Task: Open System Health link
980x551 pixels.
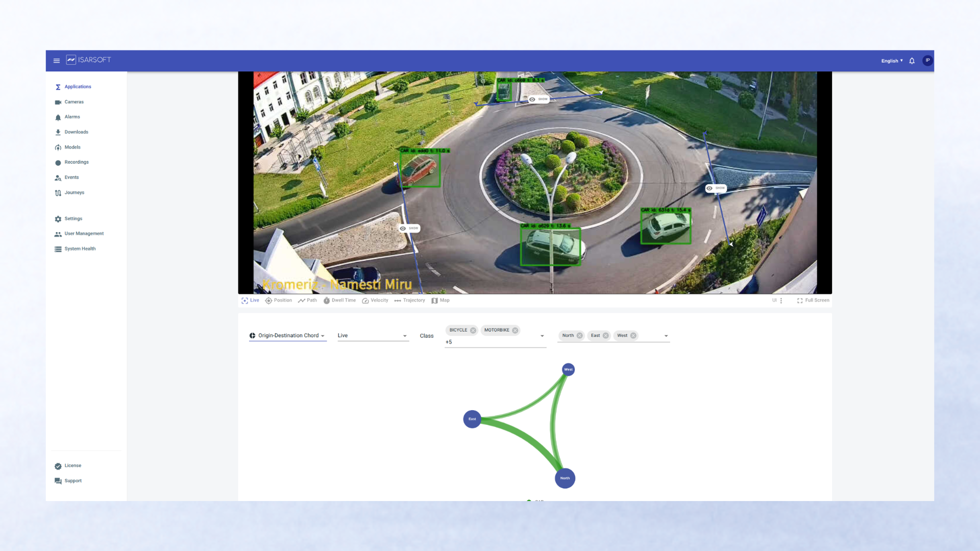Action: [80, 249]
